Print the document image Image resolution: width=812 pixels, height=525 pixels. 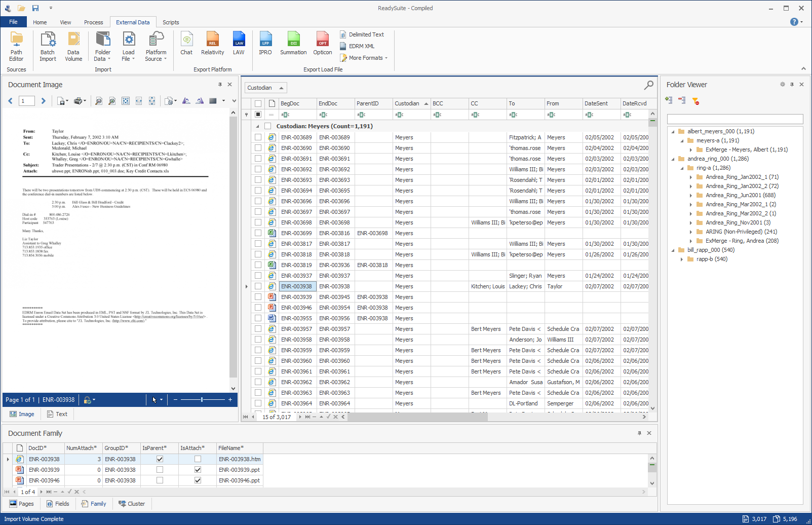click(x=78, y=101)
